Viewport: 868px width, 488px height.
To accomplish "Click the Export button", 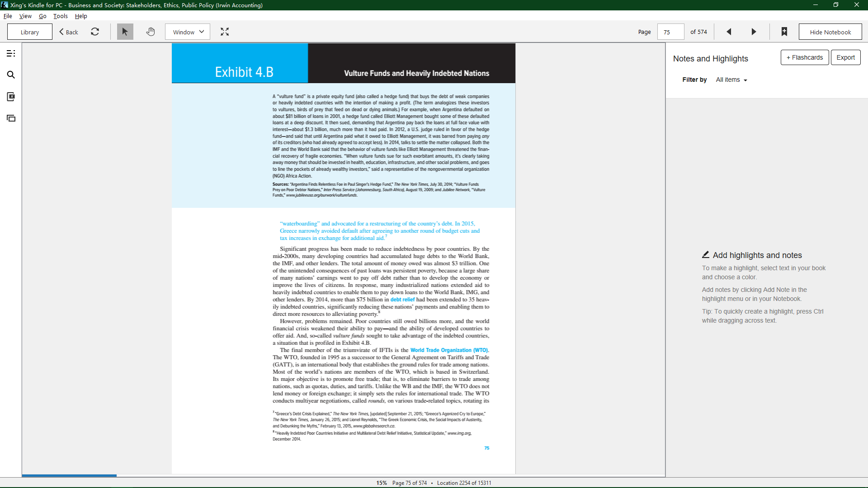I will pyautogui.click(x=845, y=57).
